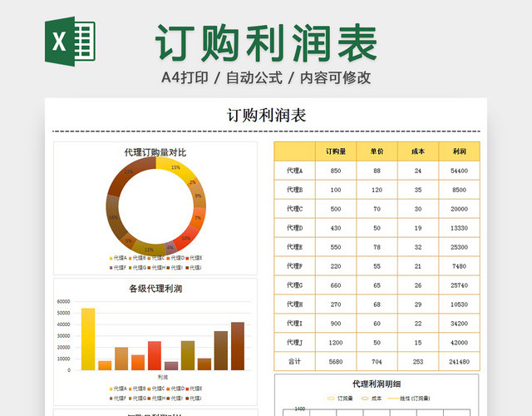Select the 代理A row label cell
The image size is (532, 416).
click(294, 171)
